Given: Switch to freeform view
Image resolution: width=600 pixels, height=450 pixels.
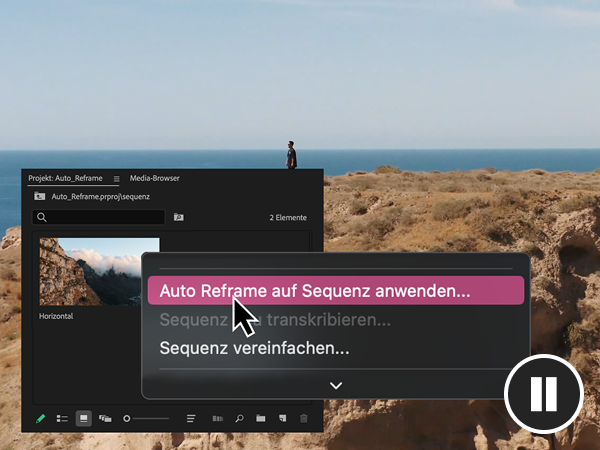Looking at the screenshot, I should click(x=105, y=419).
